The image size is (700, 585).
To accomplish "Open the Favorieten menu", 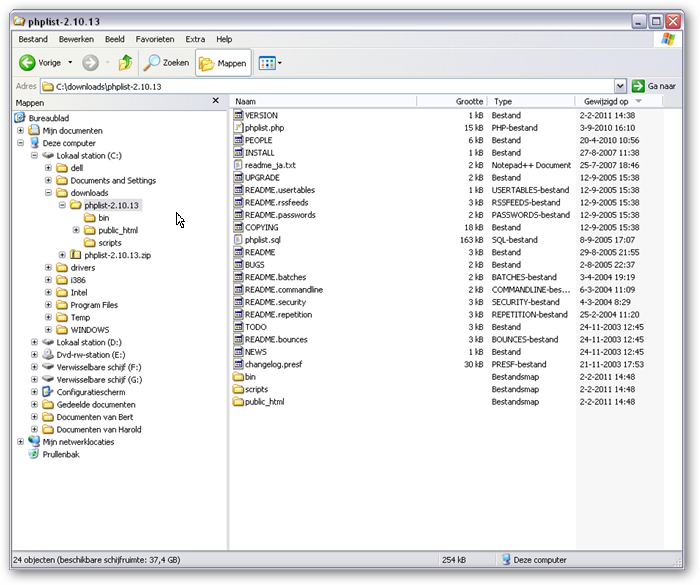I will [x=155, y=39].
